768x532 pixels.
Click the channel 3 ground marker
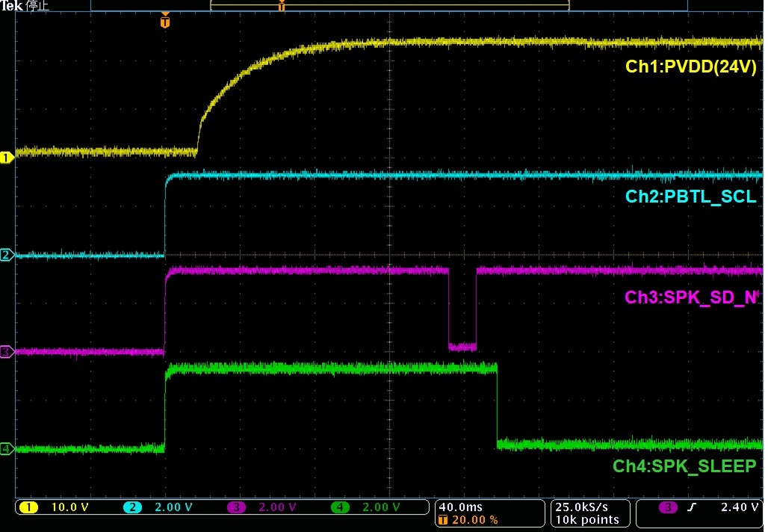pyautogui.click(x=7, y=352)
